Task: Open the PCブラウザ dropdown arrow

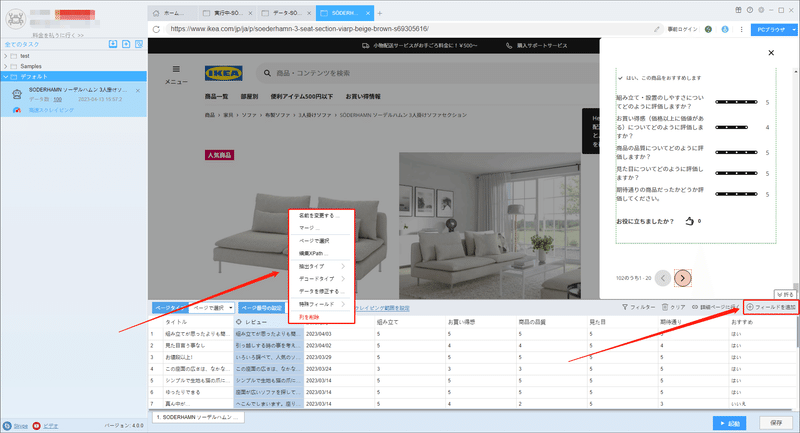Action: click(x=794, y=30)
